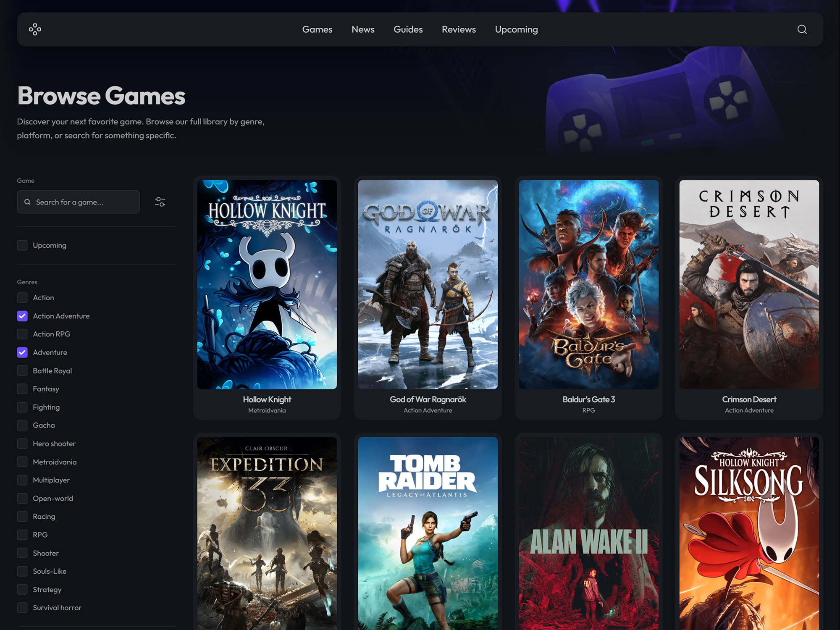Click the site logo icon
This screenshot has height=630, width=840.
35,29
